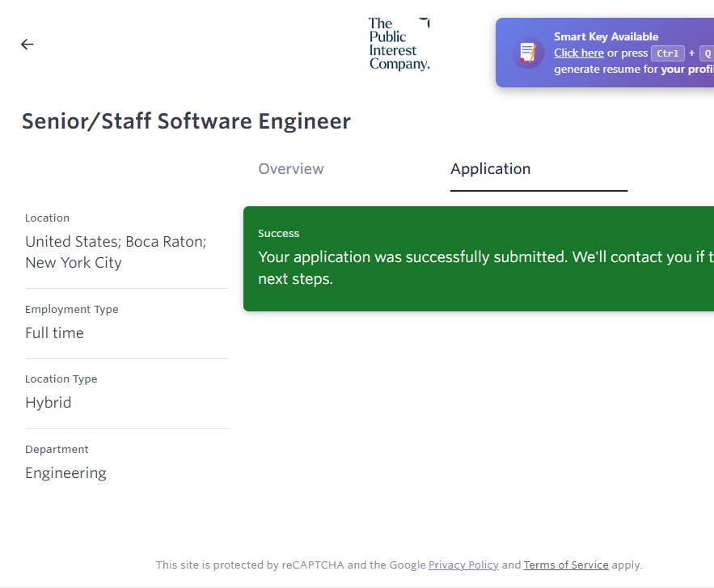Open the Overview tab
The width and height of the screenshot is (714, 588).
coord(291,169)
